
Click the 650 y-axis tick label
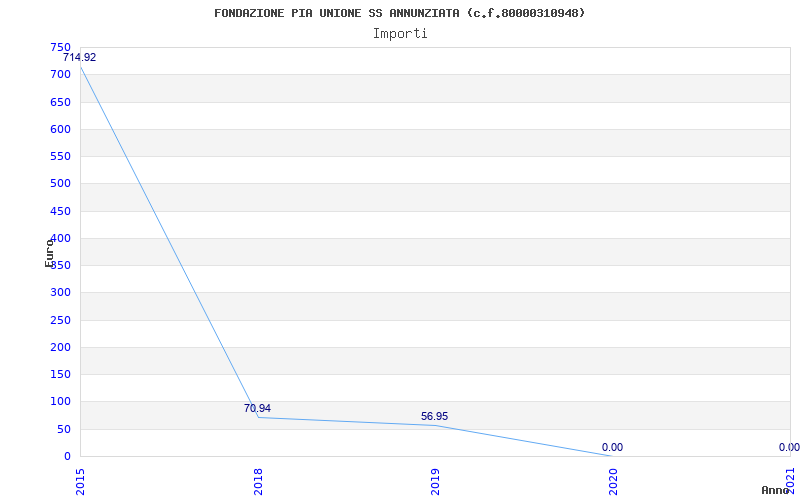pos(60,102)
